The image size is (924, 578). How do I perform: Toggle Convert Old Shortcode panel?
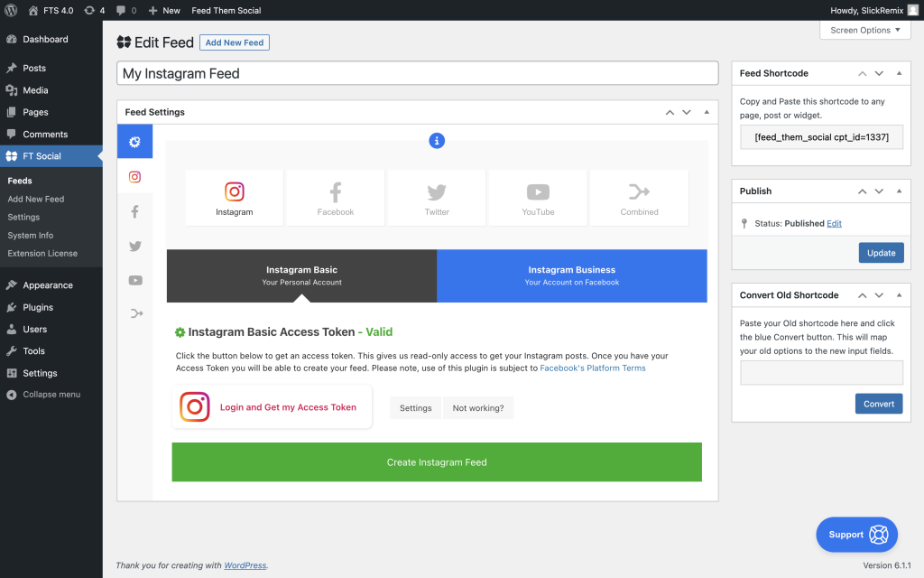point(899,295)
